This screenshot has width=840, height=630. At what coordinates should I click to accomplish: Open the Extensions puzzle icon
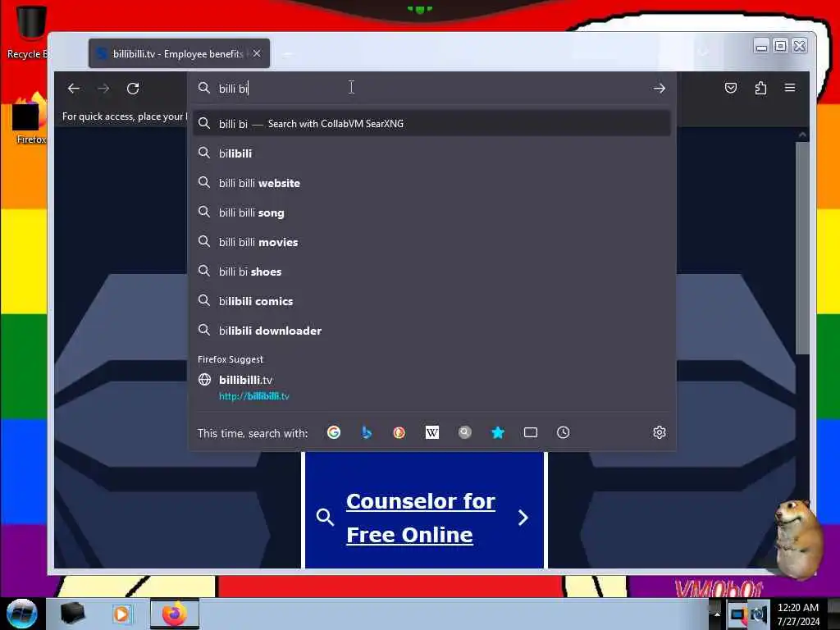click(x=760, y=88)
